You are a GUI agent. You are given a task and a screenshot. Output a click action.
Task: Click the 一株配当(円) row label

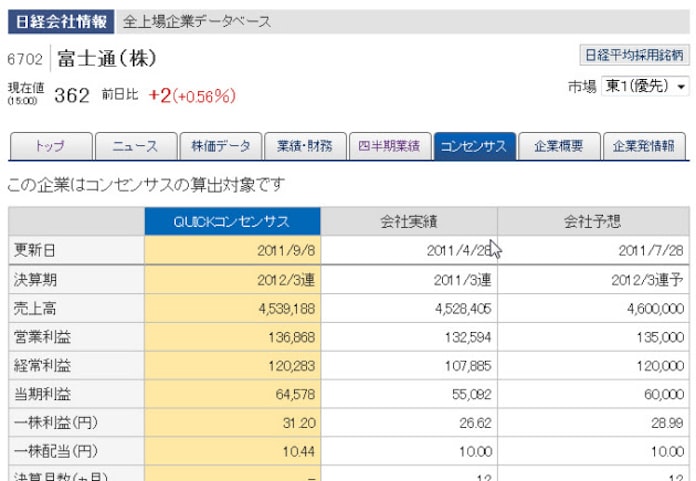point(56,451)
